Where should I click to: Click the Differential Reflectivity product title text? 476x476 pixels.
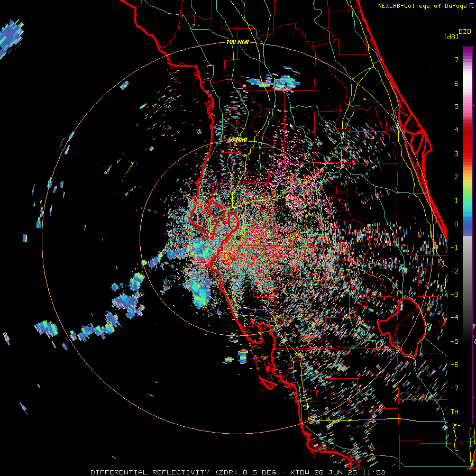coord(183,472)
